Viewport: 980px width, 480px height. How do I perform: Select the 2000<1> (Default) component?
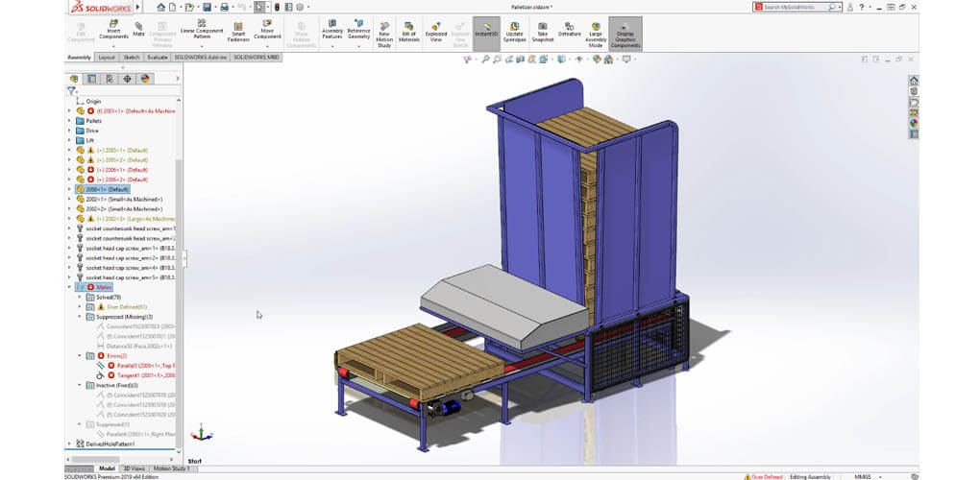coord(105,189)
